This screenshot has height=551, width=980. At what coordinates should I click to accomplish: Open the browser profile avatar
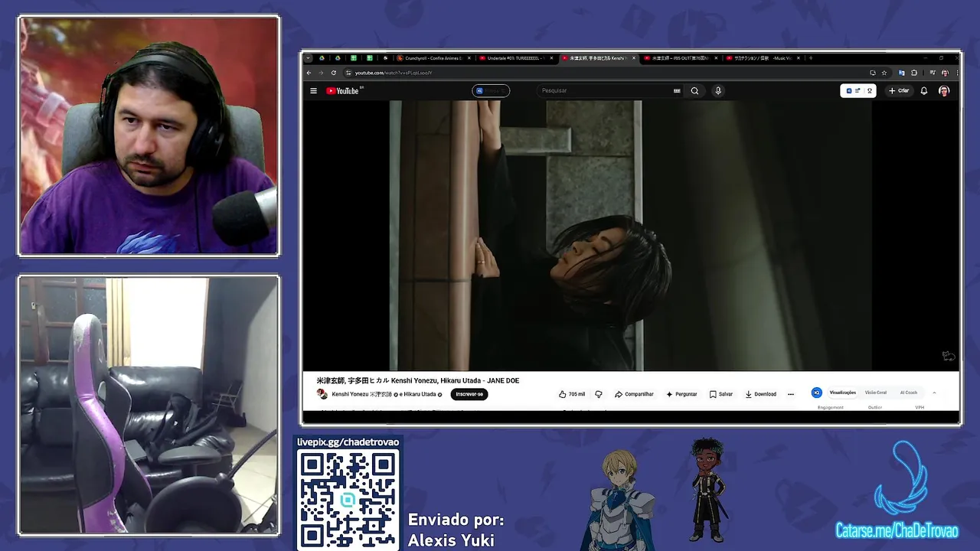(945, 73)
